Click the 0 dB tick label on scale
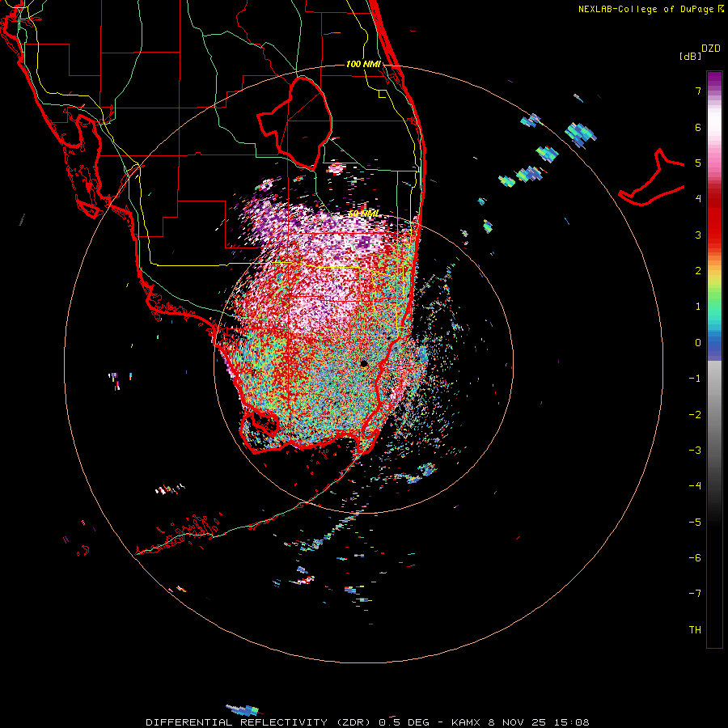This screenshot has height=728, width=728. pyautogui.click(x=698, y=343)
